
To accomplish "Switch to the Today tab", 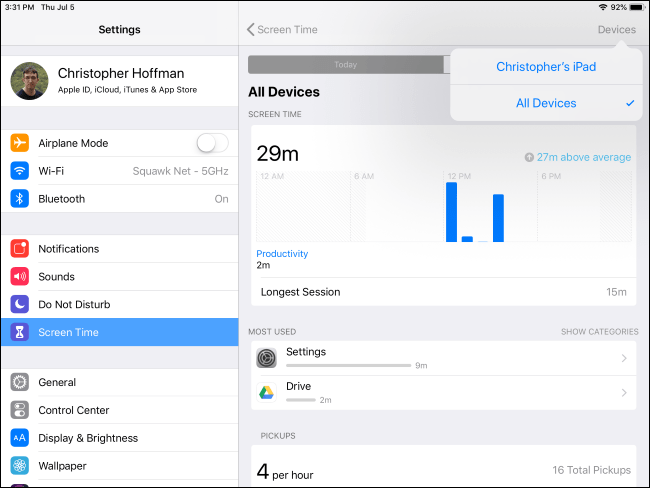I will click(345, 65).
